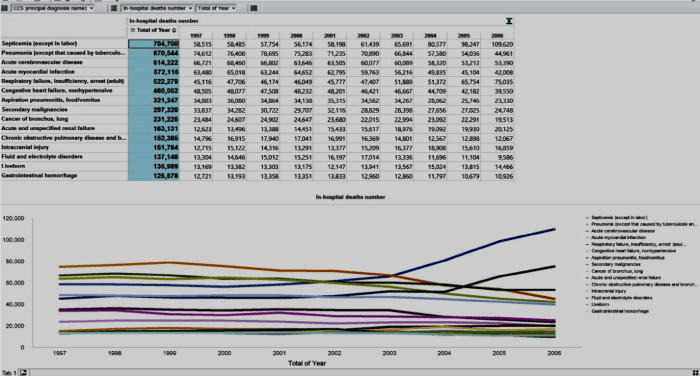700x376 pixels.
Task: Open the Total of Year dropdown in toolbar
Action: pyautogui.click(x=217, y=8)
